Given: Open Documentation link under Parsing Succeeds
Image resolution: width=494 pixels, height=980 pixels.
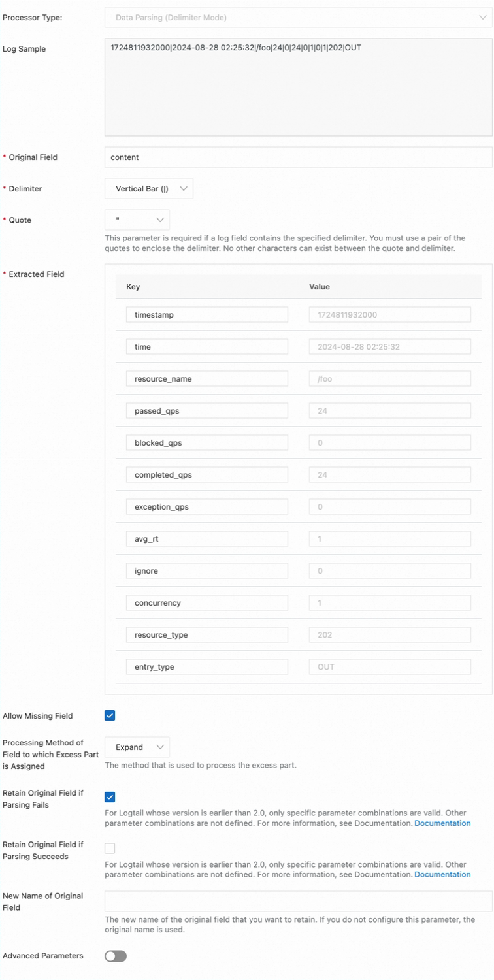Looking at the screenshot, I should coord(442,874).
